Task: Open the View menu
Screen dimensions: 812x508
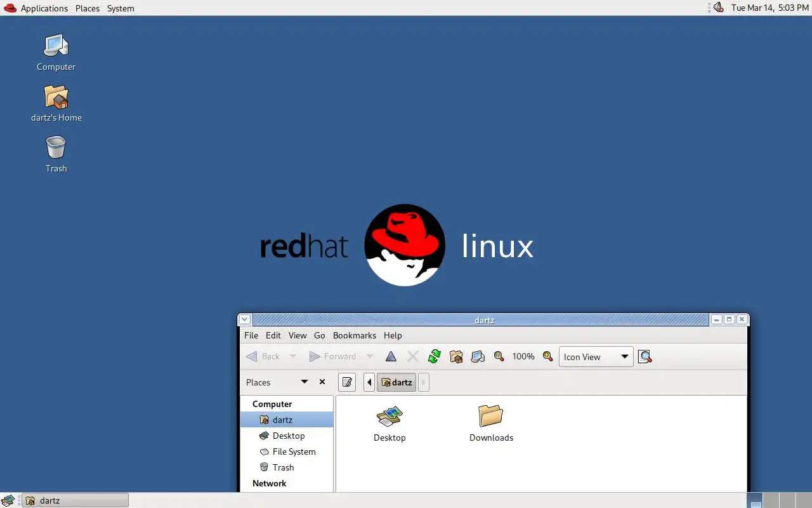Action: pyautogui.click(x=298, y=335)
